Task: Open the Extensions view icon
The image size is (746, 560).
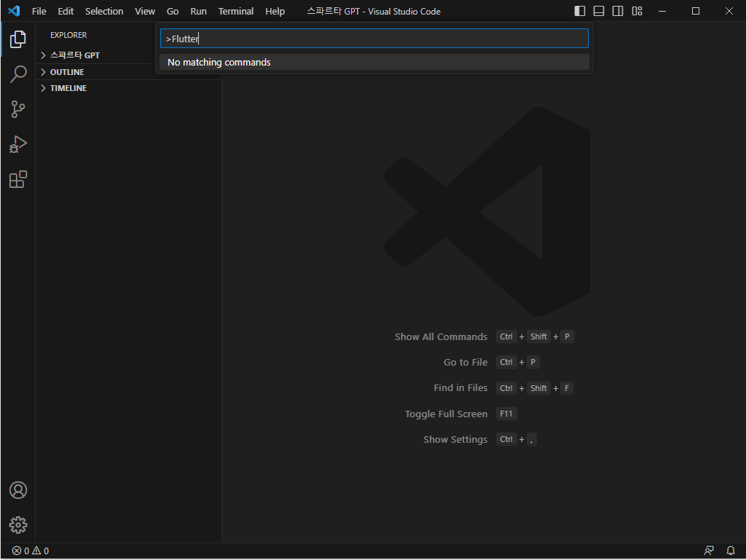Action: click(x=18, y=179)
